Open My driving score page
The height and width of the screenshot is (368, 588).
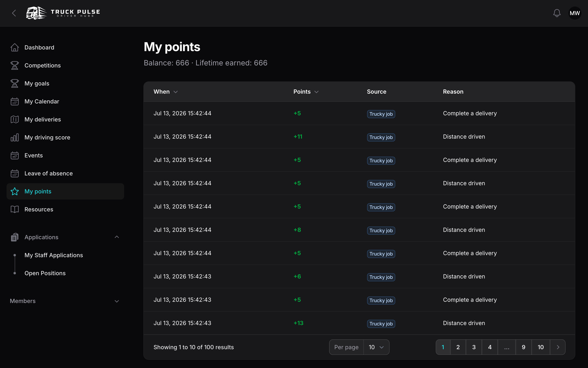coord(65,138)
